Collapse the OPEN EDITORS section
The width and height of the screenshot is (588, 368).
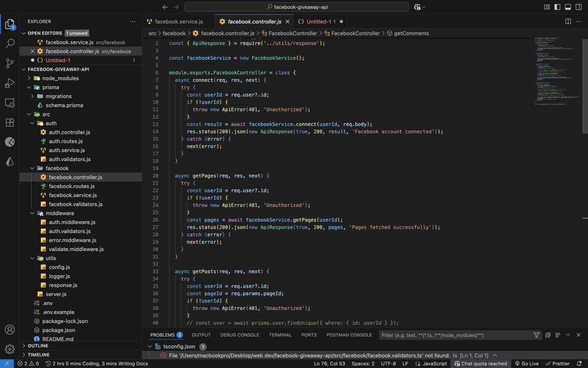tap(24, 33)
